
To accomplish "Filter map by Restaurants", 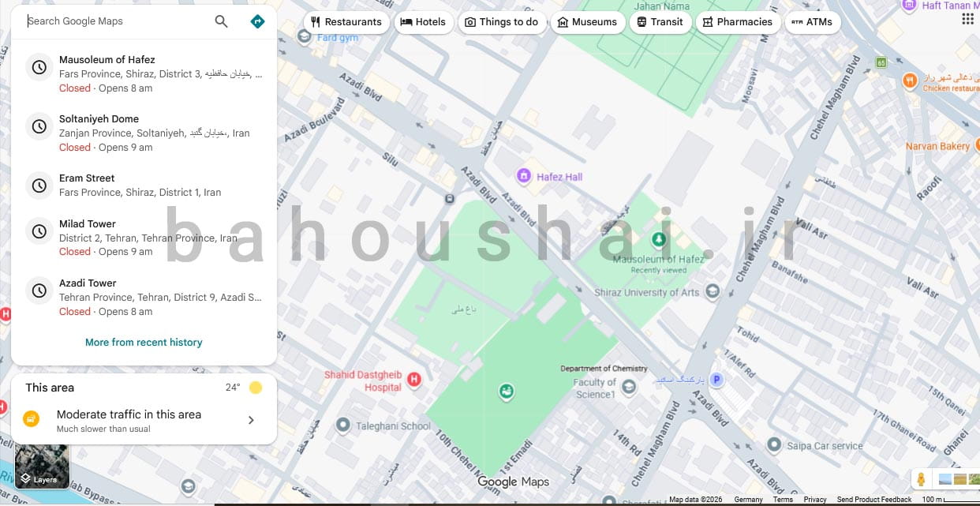I will click(x=346, y=22).
